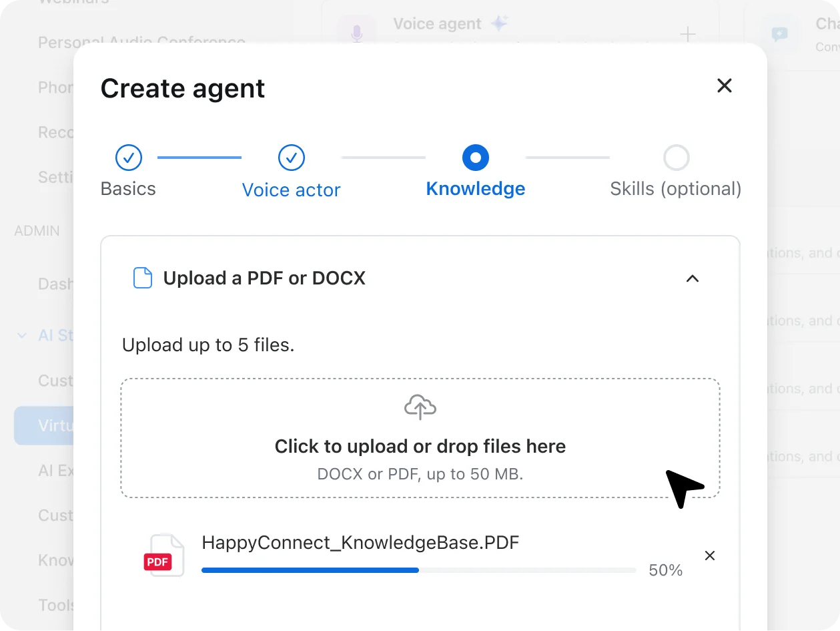Image resolution: width=840 pixels, height=631 pixels.
Task: Click the sparkle icon beside Voice agent
Action: pos(500,22)
